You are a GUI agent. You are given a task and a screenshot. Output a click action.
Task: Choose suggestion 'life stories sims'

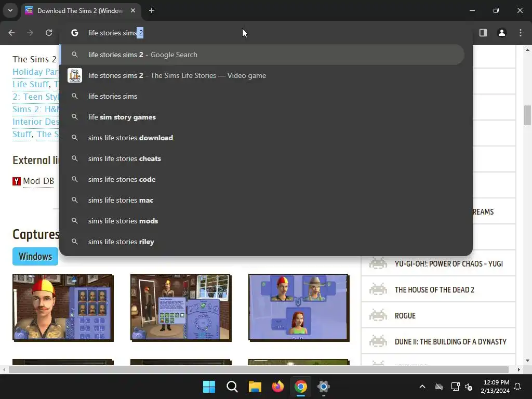coord(262,96)
